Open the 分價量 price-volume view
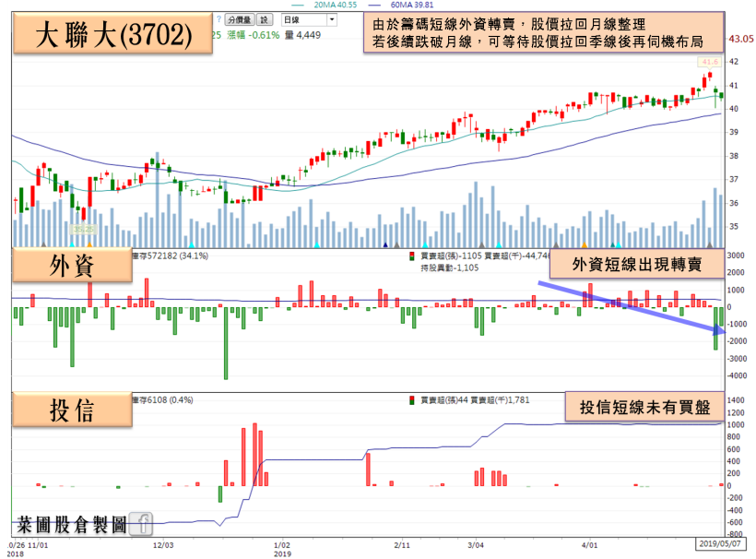The height and width of the screenshot is (559, 756). coord(240,19)
